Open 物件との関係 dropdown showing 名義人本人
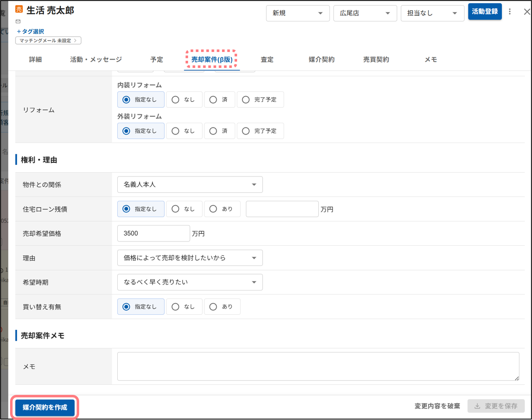The width and height of the screenshot is (532, 420). pyautogui.click(x=190, y=184)
